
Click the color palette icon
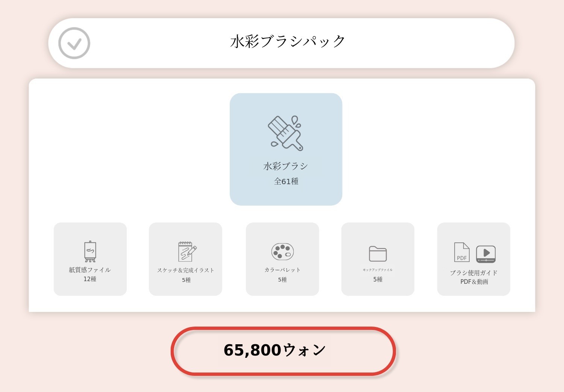coord(282,251)
